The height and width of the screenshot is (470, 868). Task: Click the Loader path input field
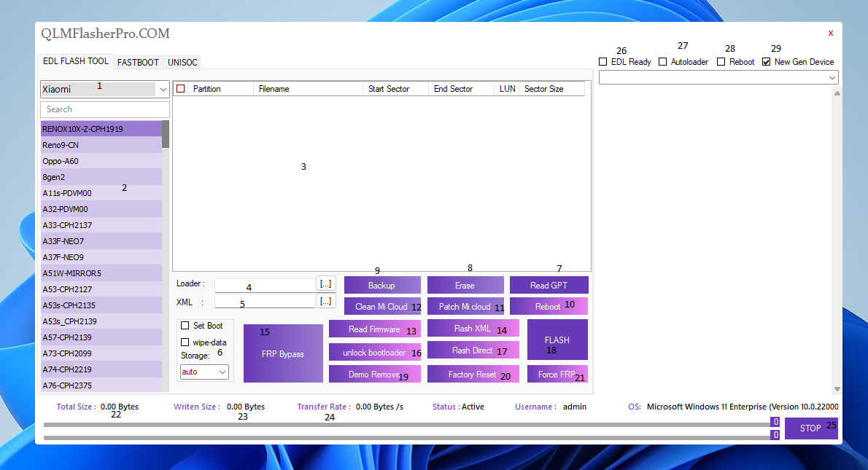click(x=265, y=284)
